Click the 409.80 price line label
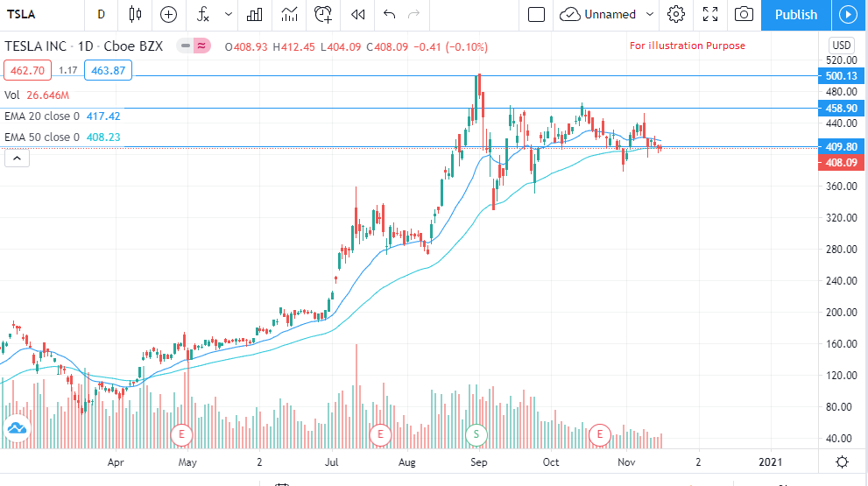Image resolution: width=868 pixels, height=486 pixels. pos(841,147)
